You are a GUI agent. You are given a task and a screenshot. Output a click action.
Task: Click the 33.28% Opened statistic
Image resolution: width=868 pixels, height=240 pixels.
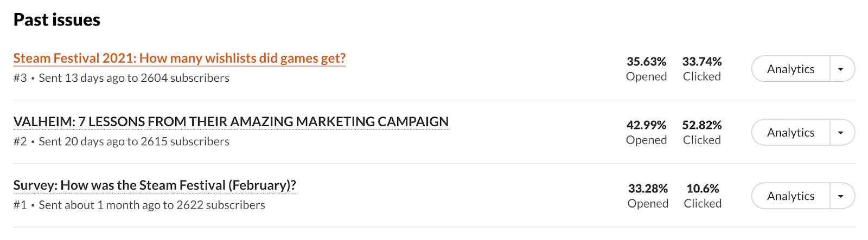648,189
